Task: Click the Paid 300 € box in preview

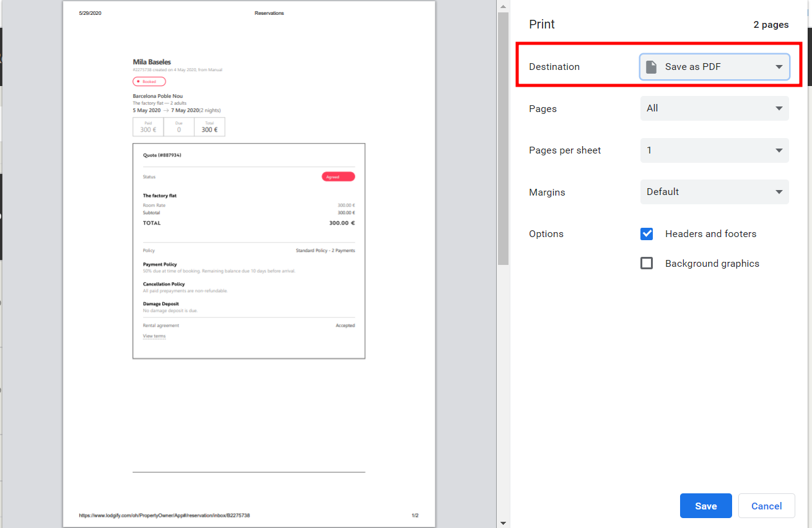Action: [x=148, y=127]
